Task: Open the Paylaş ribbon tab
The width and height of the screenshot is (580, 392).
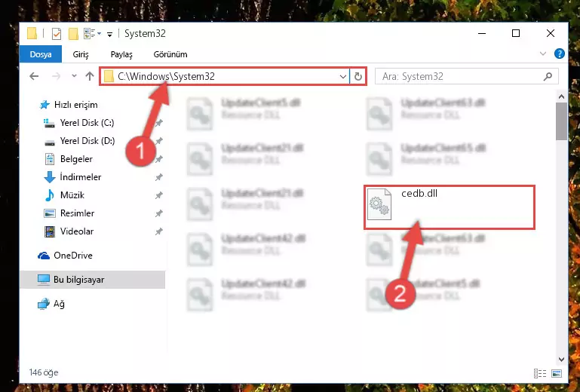Action: click(x=121, y=54)
